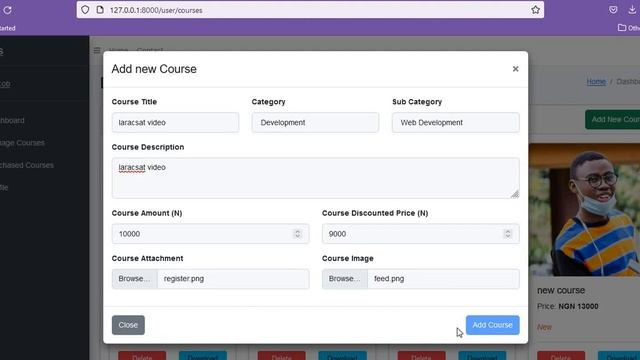This screenshot has width=640, height=360.
Task: Open Manage Courses in the sidebar
Action: 22,143
